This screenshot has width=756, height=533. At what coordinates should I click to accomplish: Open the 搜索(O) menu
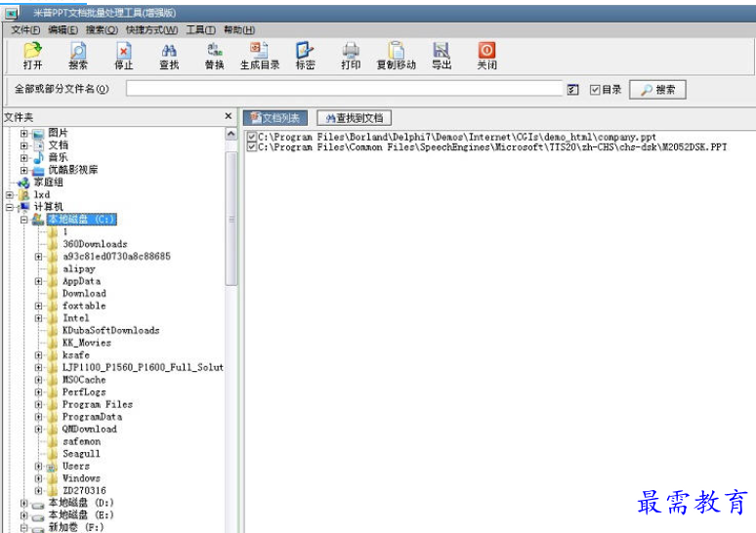102,30
